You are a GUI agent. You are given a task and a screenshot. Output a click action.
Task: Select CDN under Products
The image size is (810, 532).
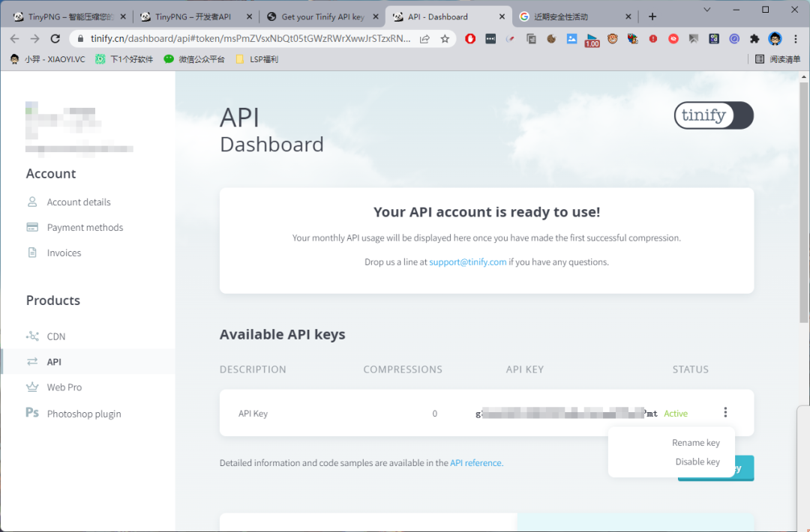[55, 336]
